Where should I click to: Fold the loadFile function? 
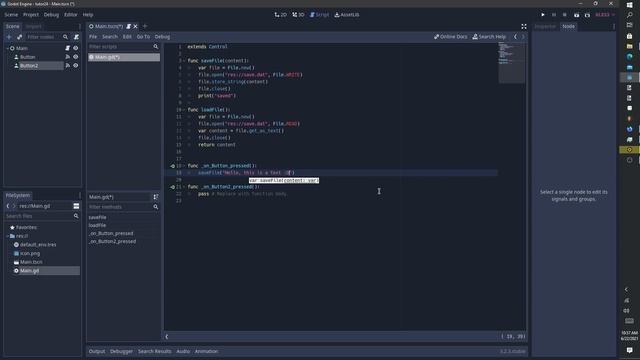point(184,110)
